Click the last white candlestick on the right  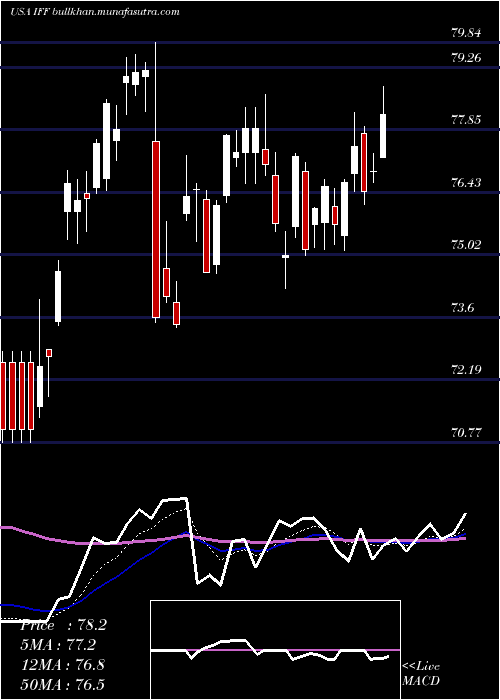383,136
